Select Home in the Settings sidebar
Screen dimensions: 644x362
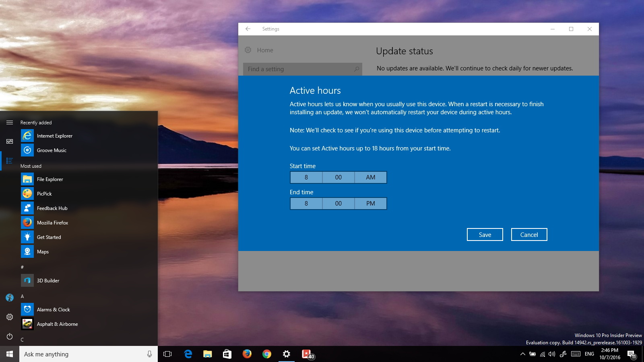(265, 50)
